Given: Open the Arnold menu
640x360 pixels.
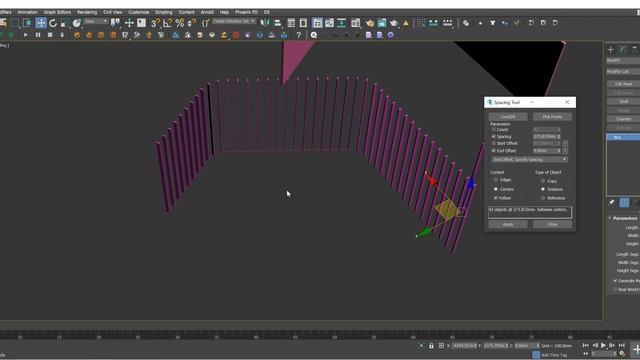Looking at the screenshot, I should (207, 12).
